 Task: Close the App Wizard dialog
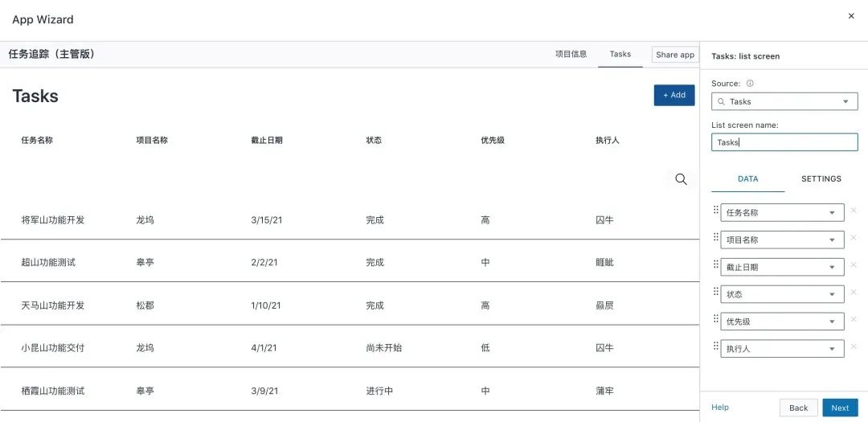851,16
